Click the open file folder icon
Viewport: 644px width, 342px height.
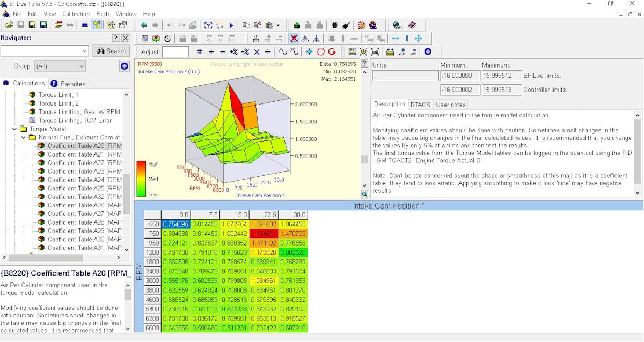pos(9,25)
